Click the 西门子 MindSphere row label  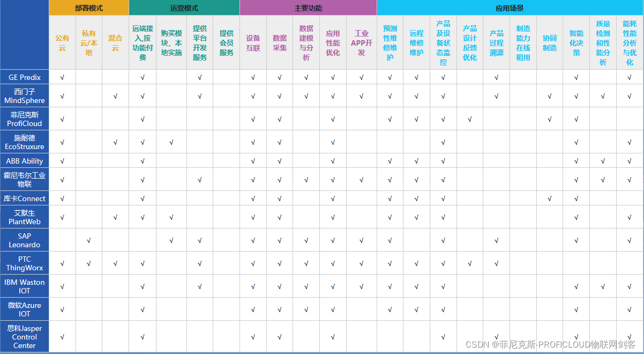coord(25,96)
